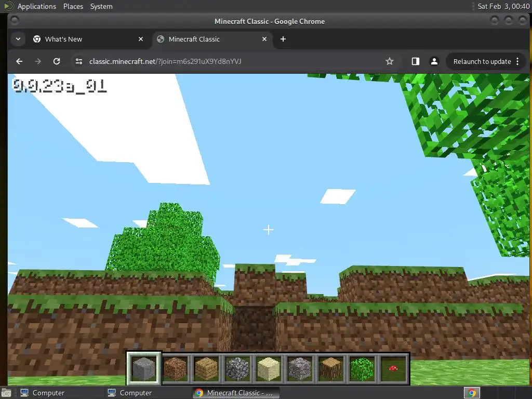This screenshot has height=399, width=532.
Task: Open the Applications menu
Action: pos(37,6)
